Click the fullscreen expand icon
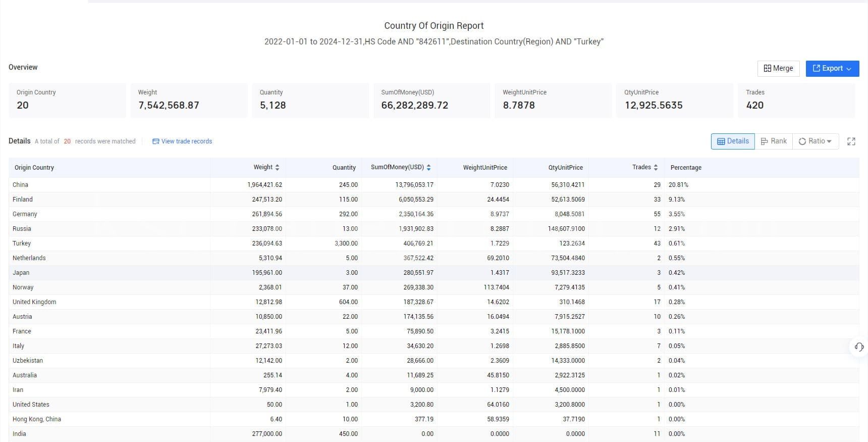The height and width of the screenshot is (442, 868). point(851,141)
